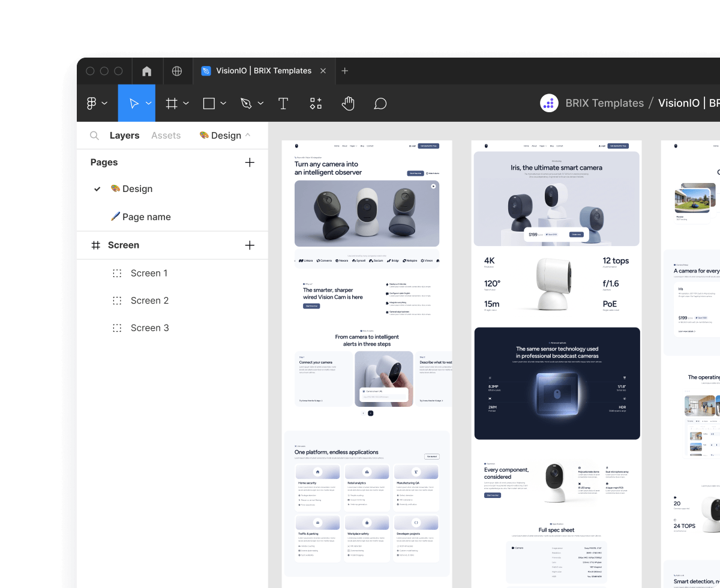Image resolution: width=720 pixels, height=588 pixels.
Task: Click the 'Full spec sheet' heading
Action: [556, 530]
